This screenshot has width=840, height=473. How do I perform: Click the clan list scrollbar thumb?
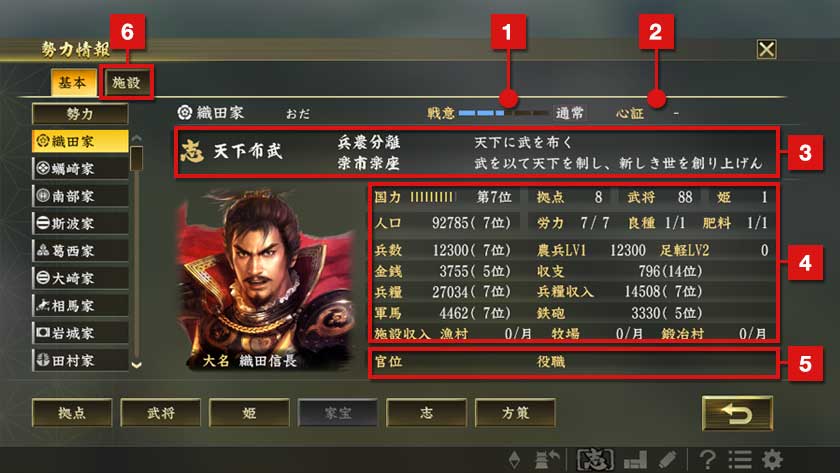137,158
